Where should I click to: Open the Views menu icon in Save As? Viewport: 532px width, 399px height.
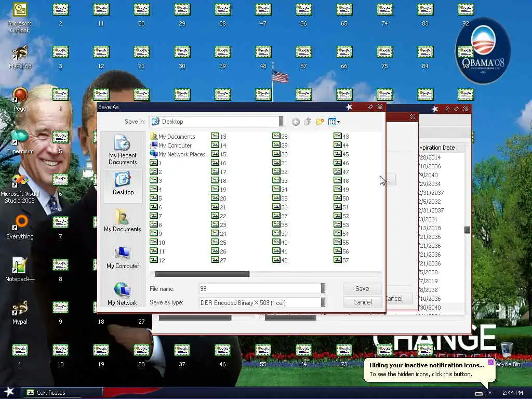334,122
